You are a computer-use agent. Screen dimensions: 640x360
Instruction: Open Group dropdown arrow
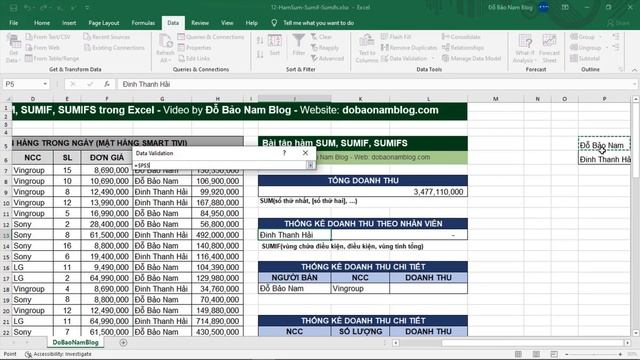600,37
